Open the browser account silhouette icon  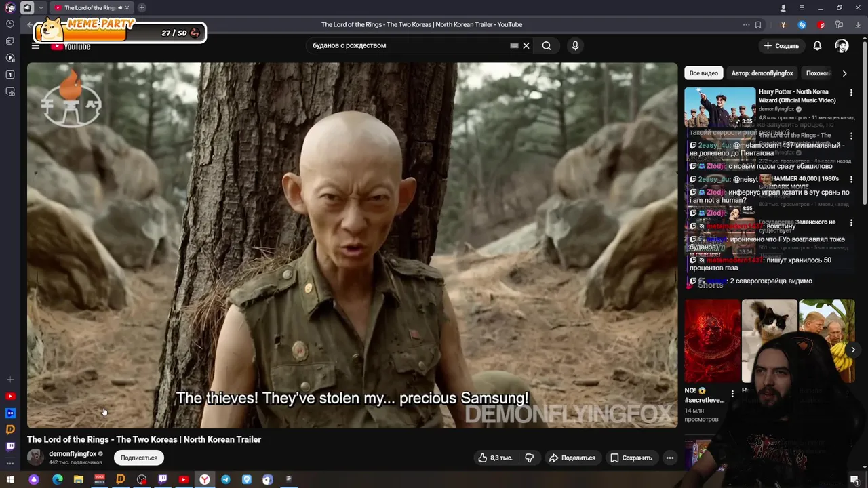[x=783, y=7]
